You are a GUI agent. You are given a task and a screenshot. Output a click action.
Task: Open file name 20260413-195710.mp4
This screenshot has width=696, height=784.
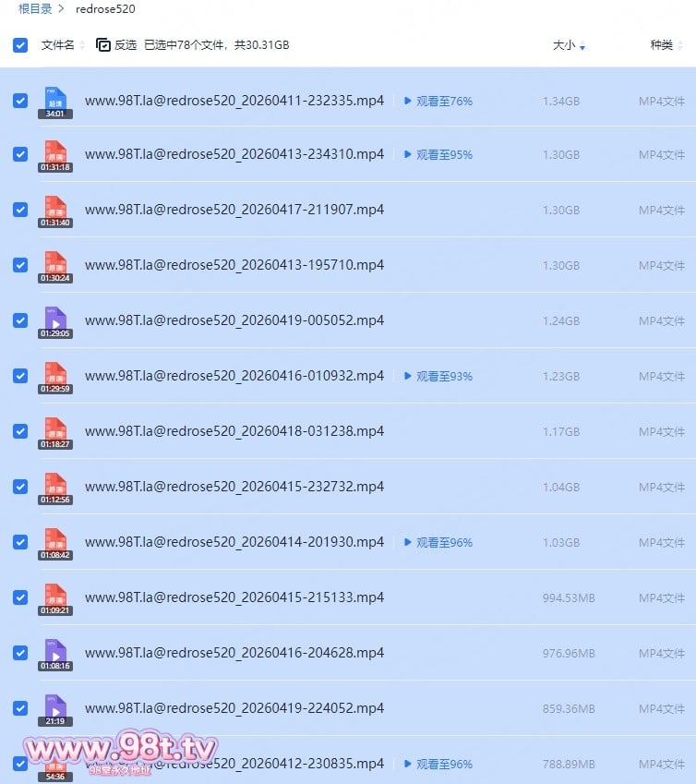tap(234, 265)
